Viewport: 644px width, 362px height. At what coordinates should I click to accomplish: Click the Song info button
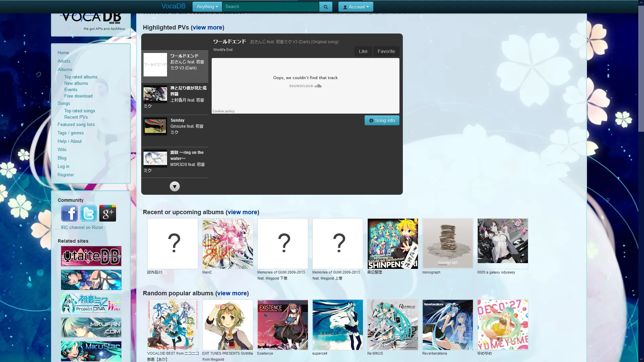coord(382,120)
